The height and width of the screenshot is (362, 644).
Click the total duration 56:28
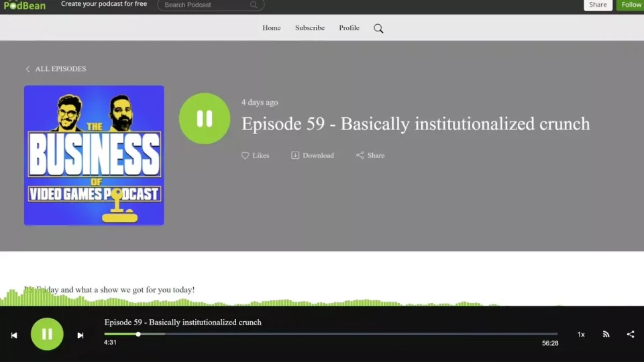tap(550, 343)
